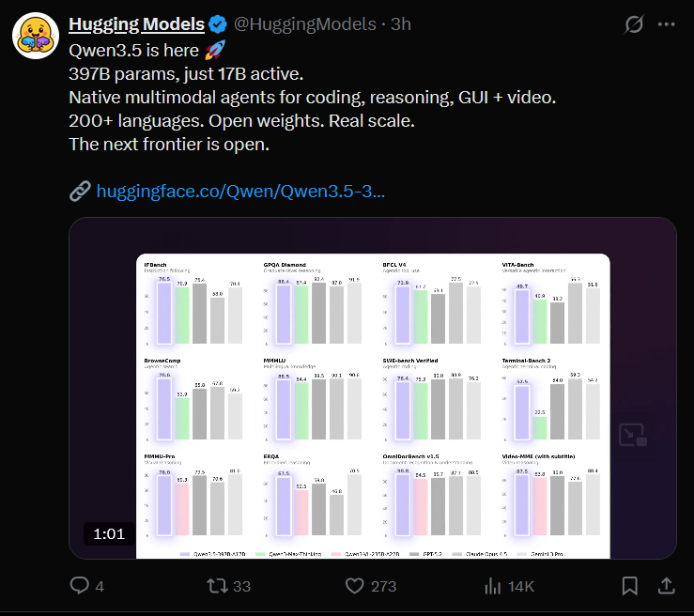Image resolution: width=694 pixels, height=616 pixels.
Task: Click the purple Qwen3.5 legend swatch
Action: coord(183,554)
